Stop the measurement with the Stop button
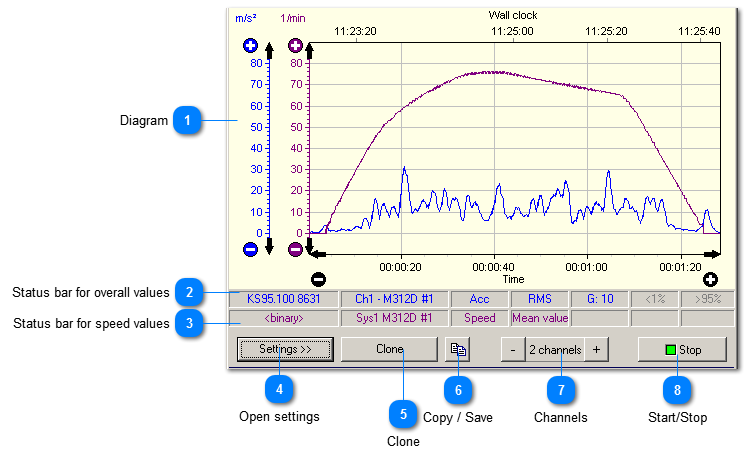The image size is (748, 465). (685, 350)
